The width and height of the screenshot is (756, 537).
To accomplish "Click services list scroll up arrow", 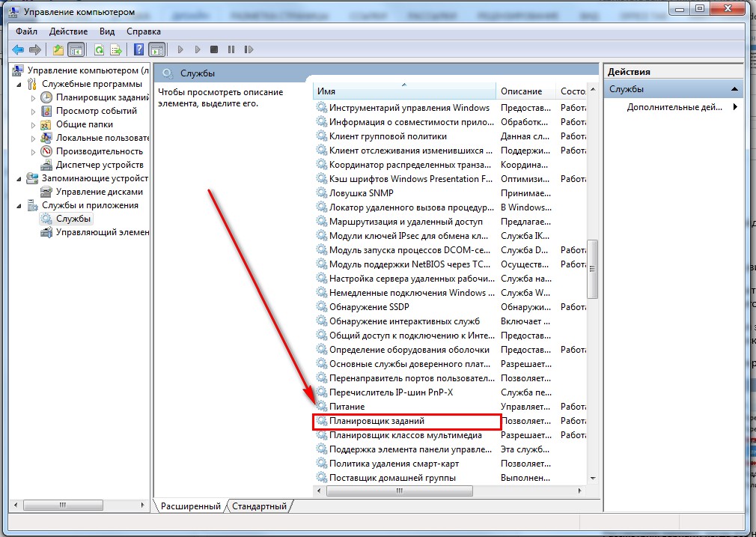I will (593, 89).
